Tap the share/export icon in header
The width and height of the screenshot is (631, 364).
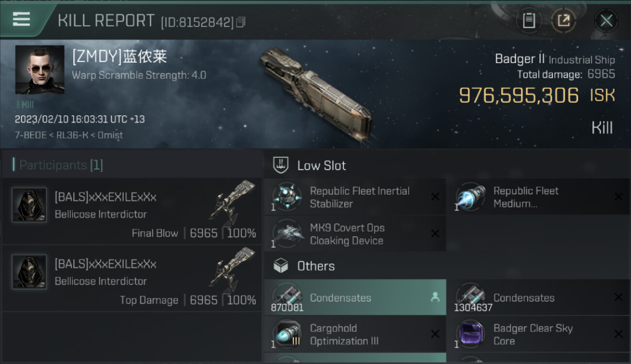564,20
